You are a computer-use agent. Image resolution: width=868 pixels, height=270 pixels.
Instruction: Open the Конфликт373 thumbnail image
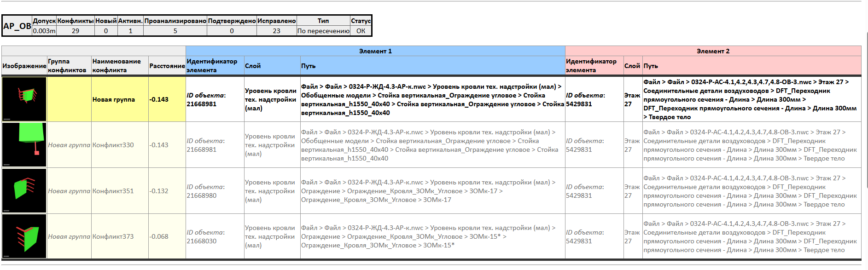pos(24,236)
